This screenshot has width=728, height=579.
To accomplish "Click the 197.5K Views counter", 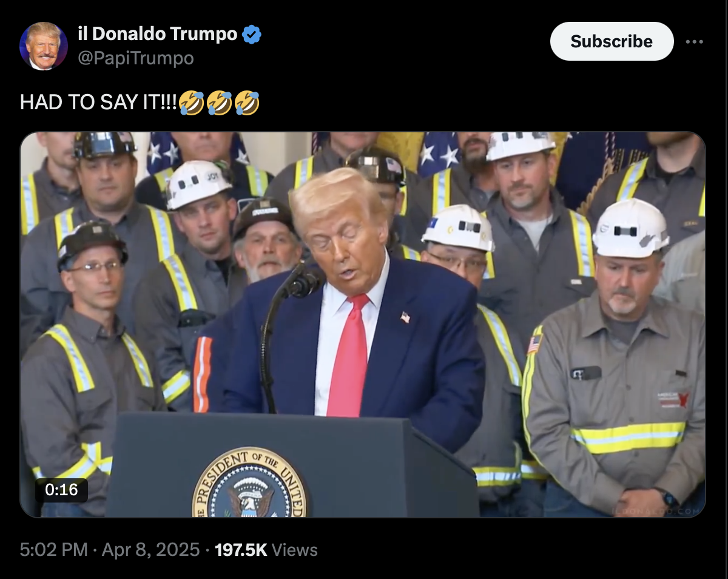I will [x=266, y=550].
